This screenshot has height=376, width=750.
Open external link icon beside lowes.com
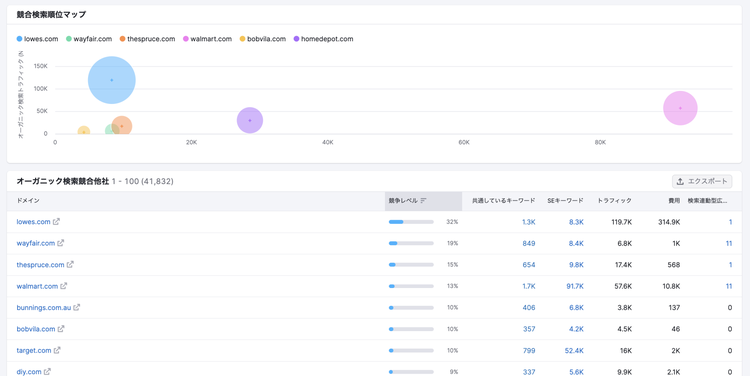(x=56, y=222)
